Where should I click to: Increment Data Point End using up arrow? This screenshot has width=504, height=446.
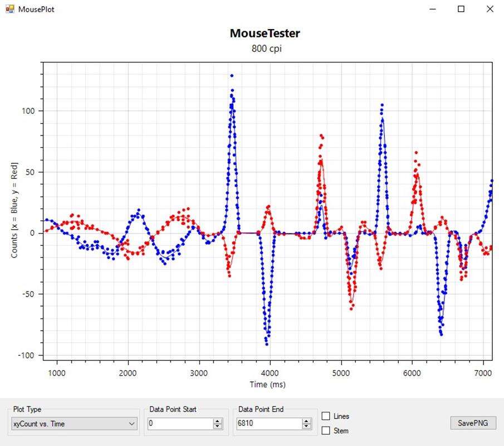pyautogui.click(x=306, y=421)
